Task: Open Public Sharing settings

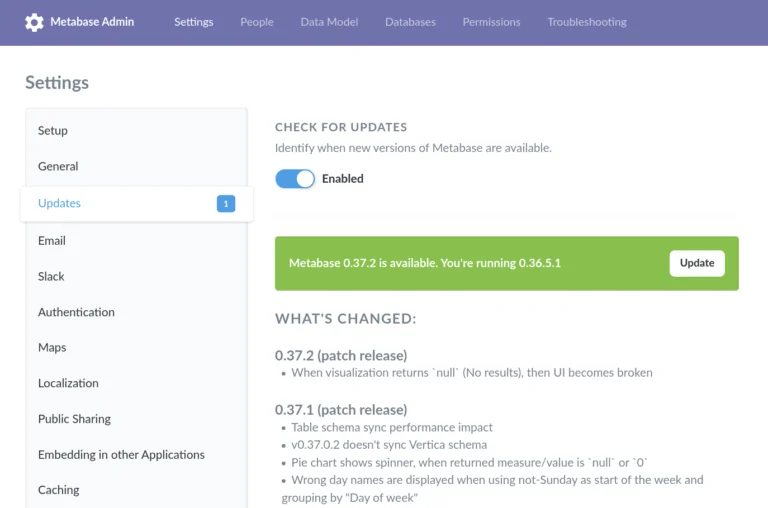Action: pyautogui.click(x=136, y=419)
